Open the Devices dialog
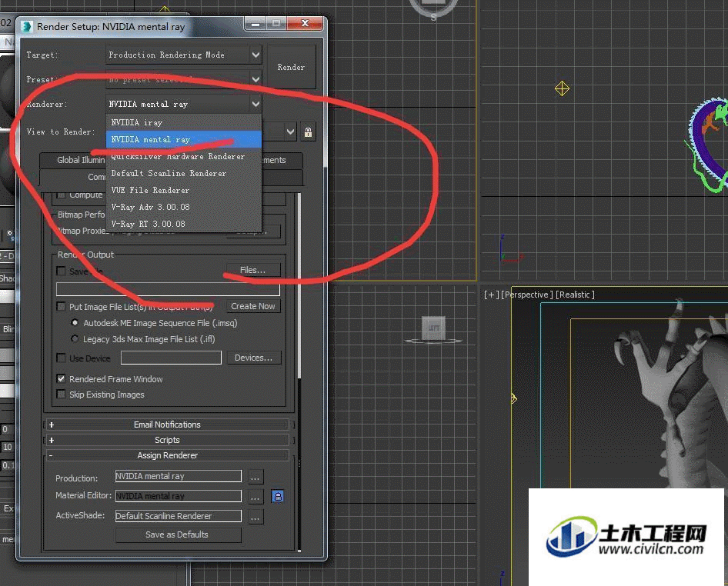Image resolution: width=728 pixels, height=586 pixels. tap(253, 358)
